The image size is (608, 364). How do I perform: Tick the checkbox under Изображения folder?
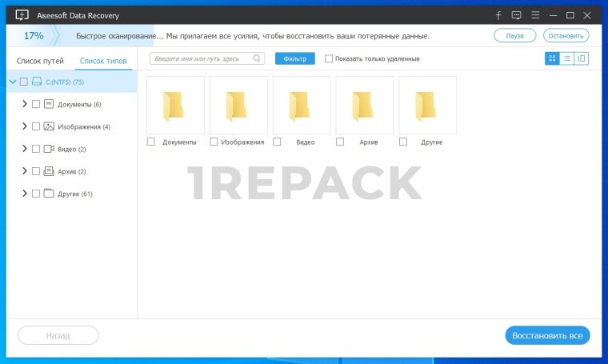coord(214,142)
